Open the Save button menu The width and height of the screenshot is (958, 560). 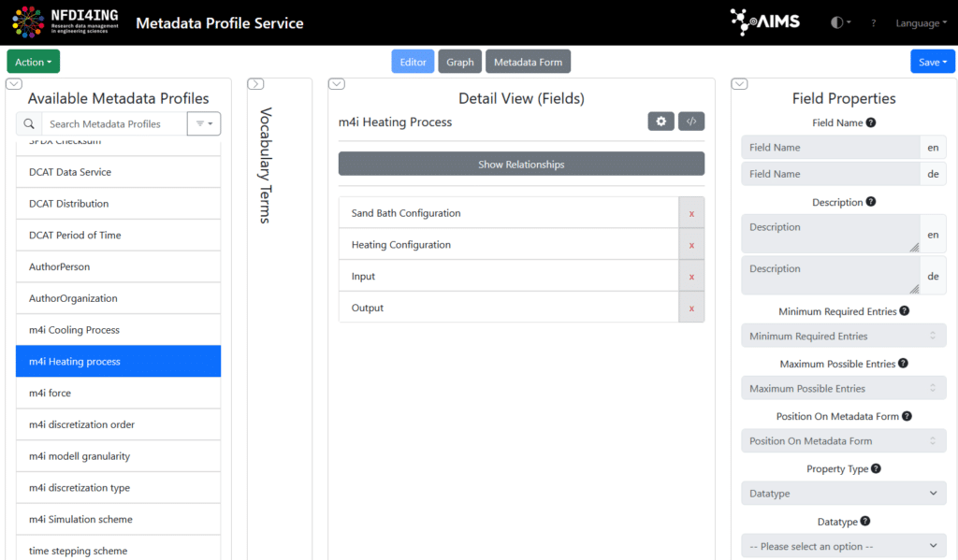pos(932,62)
